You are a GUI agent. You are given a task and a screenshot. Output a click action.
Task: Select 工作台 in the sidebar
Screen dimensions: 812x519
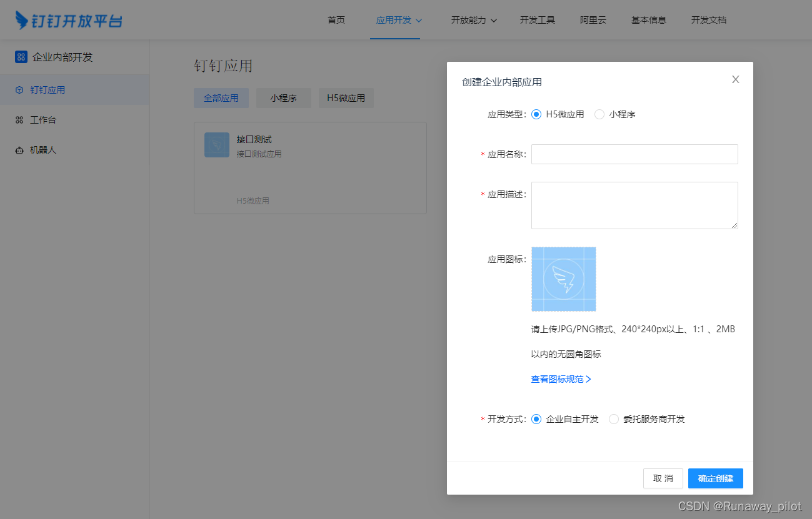(x=75, y=120)
